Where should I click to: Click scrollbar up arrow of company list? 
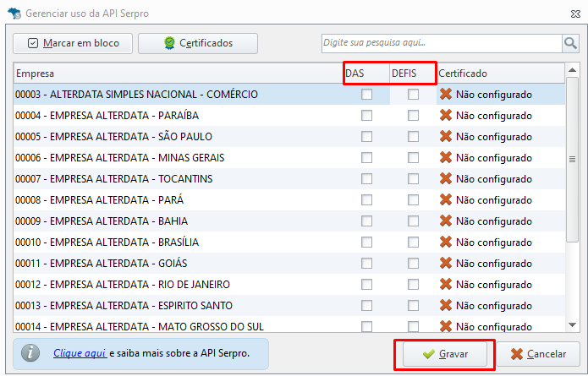click(572, 70)
